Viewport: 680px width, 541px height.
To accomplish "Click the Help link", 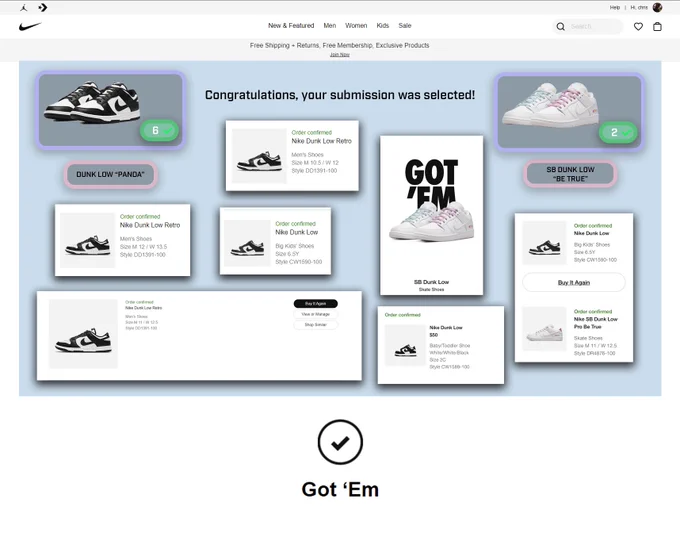I will pyautogui.click(x=615, y=7).
